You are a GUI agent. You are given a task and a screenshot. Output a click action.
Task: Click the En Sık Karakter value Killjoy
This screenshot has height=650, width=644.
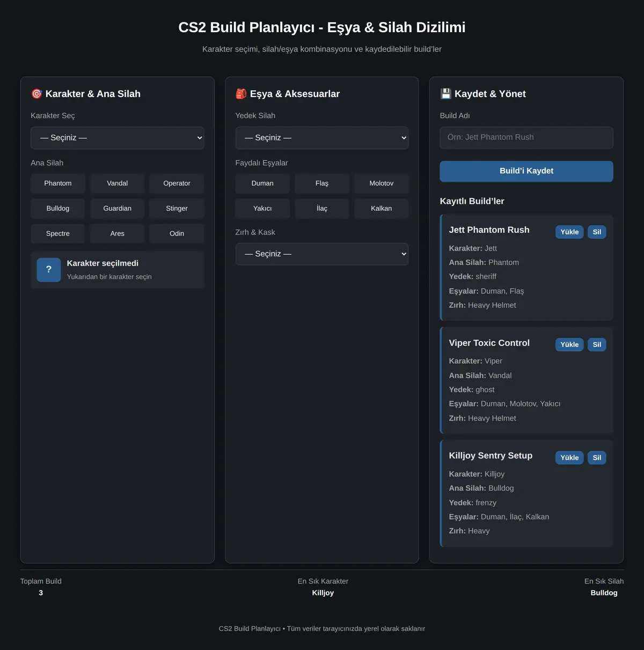[323, 593]
